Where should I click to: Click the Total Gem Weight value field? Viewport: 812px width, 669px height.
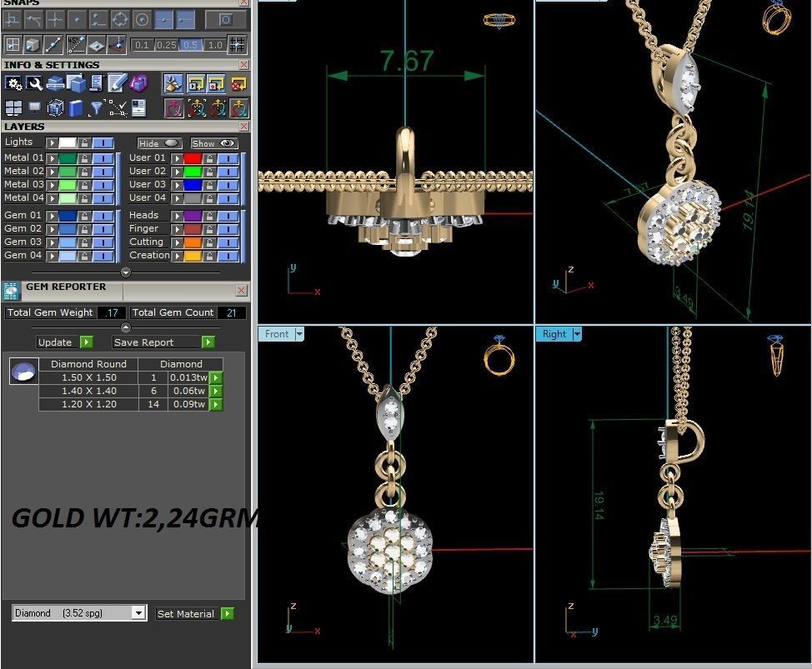click(112, 312)
